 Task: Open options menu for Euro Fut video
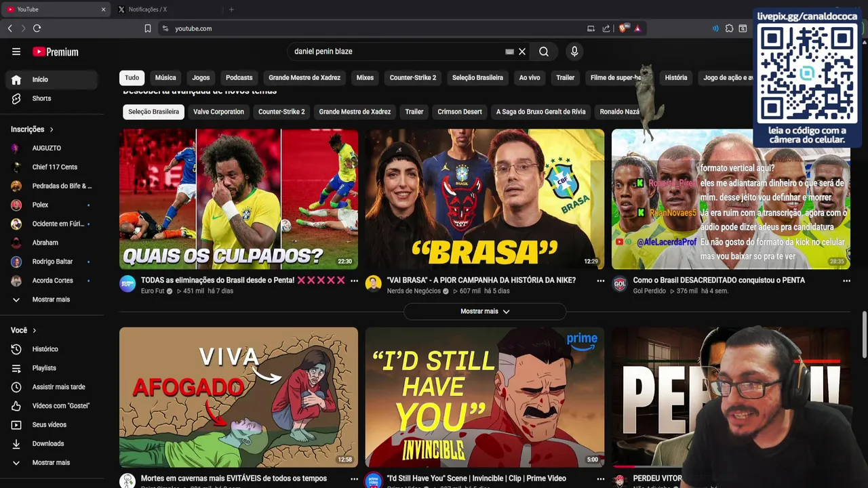[x=354, y=281]
